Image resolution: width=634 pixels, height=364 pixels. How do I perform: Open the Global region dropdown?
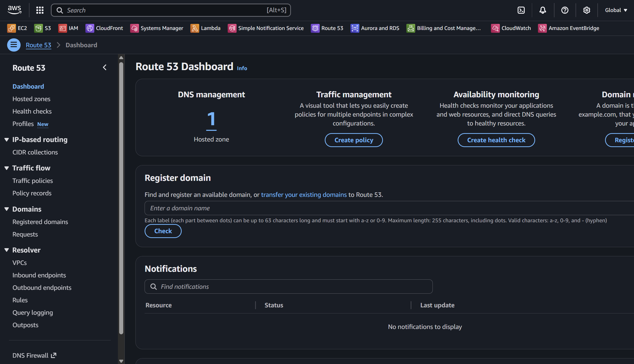click(616, 10)
